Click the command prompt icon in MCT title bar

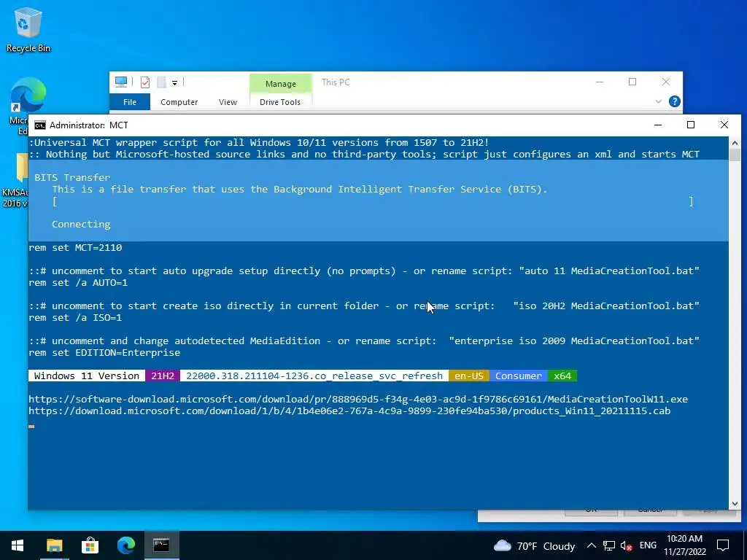click(40, 125)
